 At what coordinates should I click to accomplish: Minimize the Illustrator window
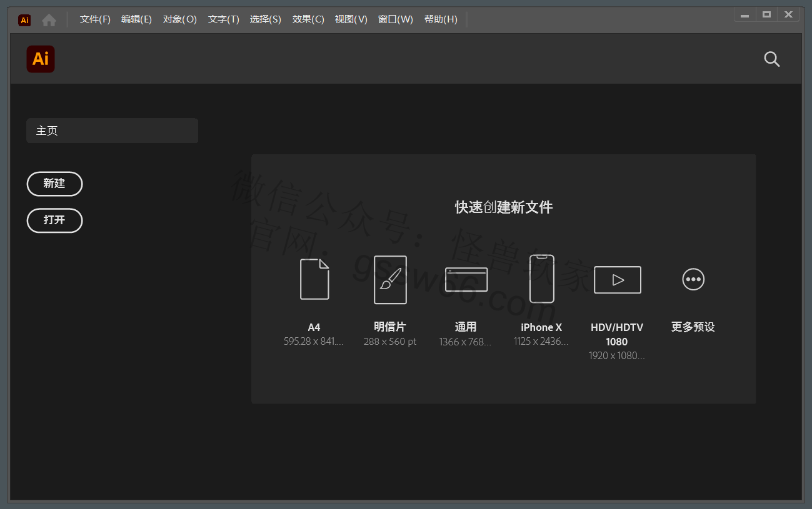745,14
